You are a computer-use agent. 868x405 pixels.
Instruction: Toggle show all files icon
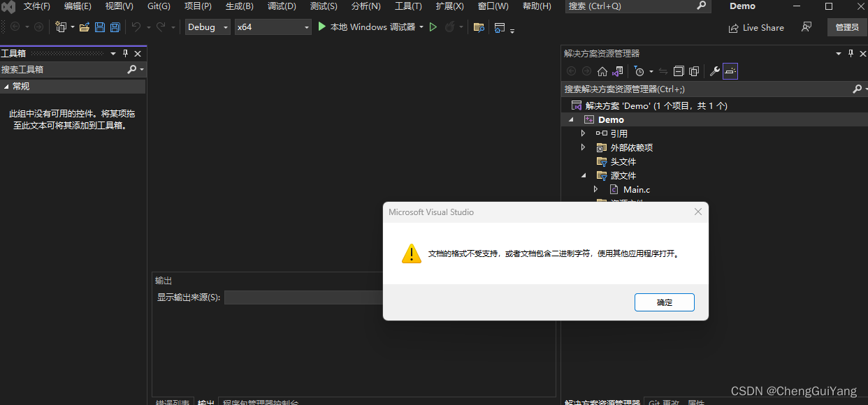pos(694,71)
